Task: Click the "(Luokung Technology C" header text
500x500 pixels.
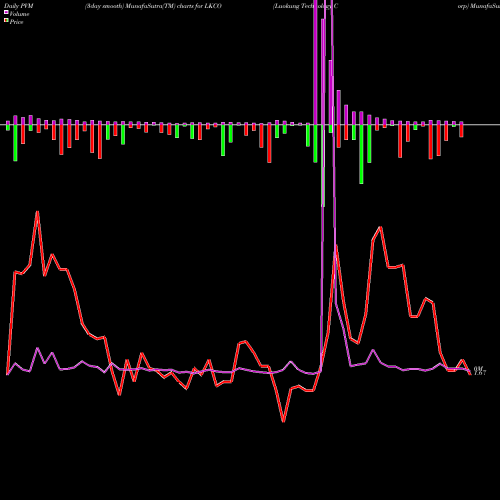Action: [x=305, y=6]
